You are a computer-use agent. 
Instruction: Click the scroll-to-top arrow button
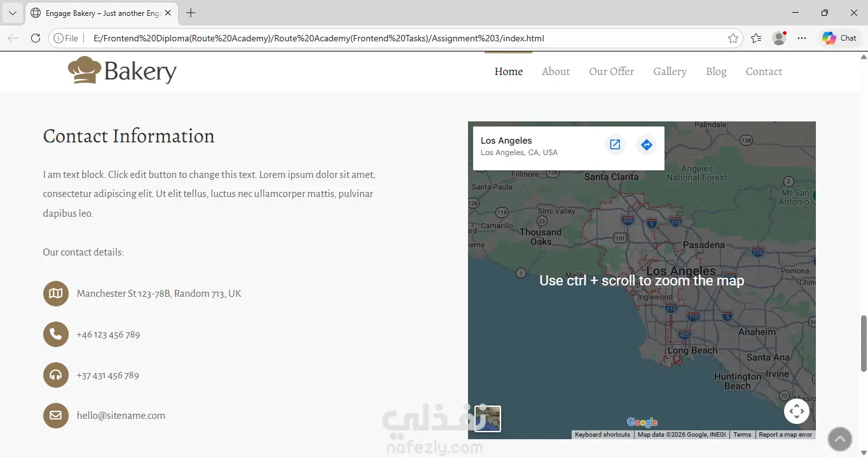coord(839,439)
